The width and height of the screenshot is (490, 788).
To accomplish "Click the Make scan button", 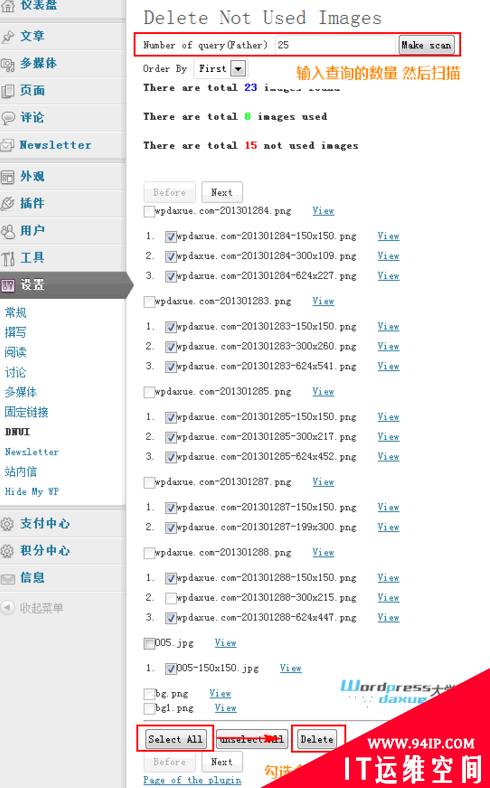I will coord(426,45).
